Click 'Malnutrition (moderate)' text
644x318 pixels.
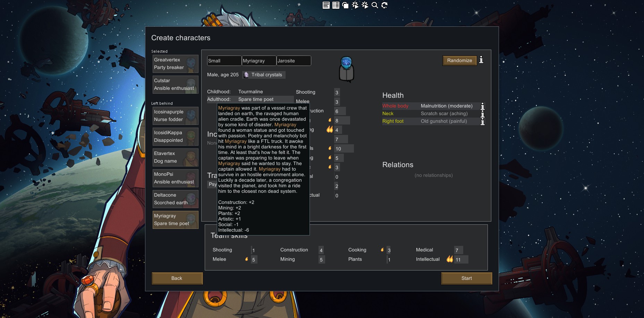tap(447, 106)
